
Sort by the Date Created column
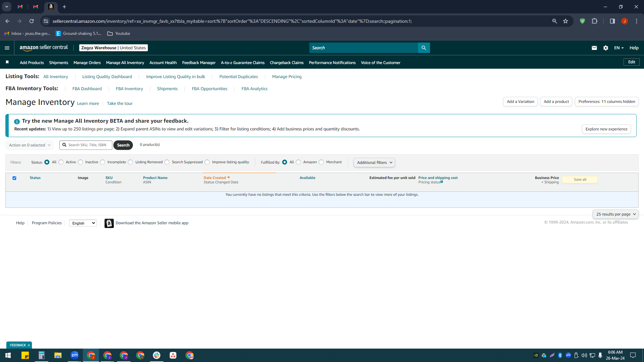tap(217, 178)
